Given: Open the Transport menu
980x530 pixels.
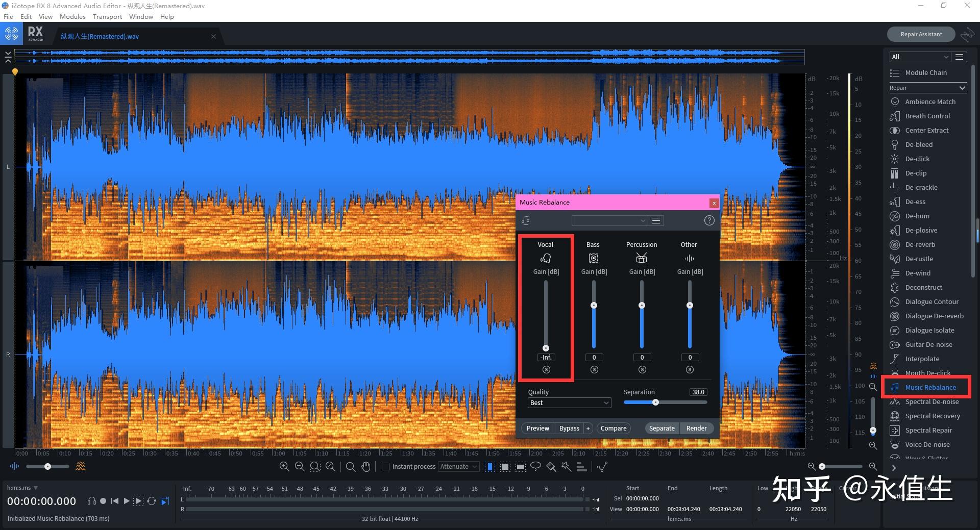Looking at the screenshot, I should pyautogui.click(x=107, y=16).
